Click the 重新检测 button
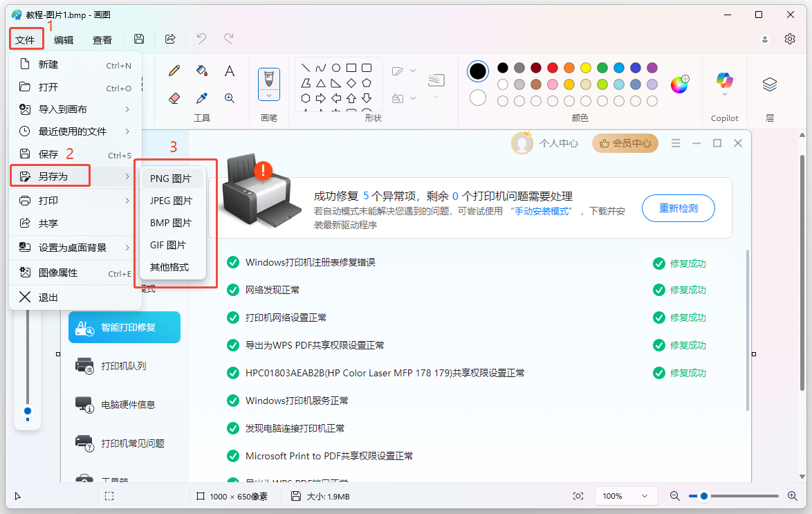The width and height of the screenshot is (812, 514). pyautogui.click(x=679, y=208)
